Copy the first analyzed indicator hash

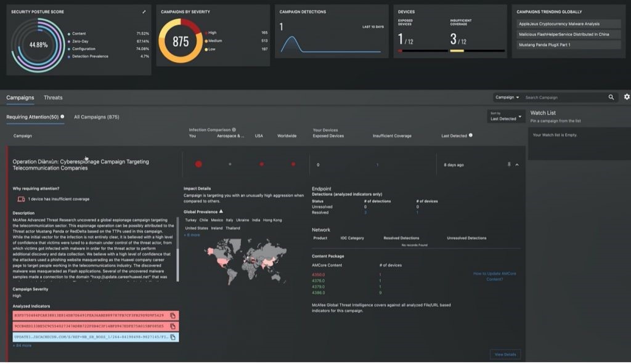point(173,315)
